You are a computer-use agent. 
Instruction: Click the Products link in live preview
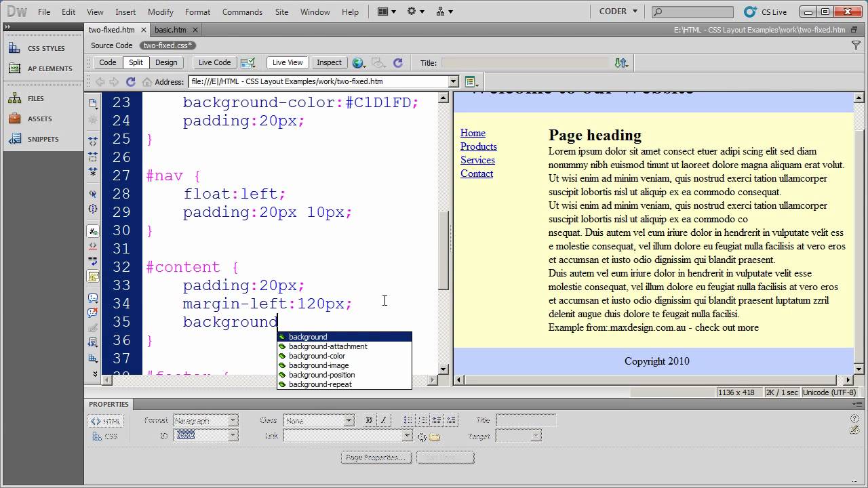tap(478, 146)
